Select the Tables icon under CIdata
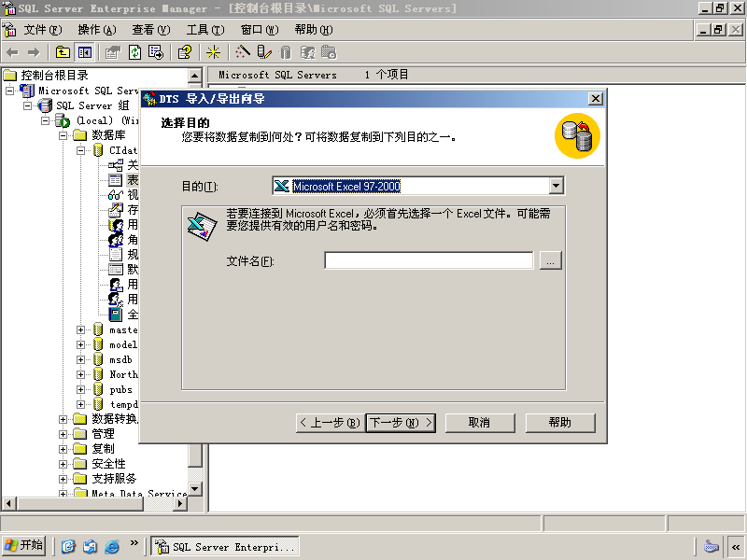The image size is (747, 560). (115, 180)
